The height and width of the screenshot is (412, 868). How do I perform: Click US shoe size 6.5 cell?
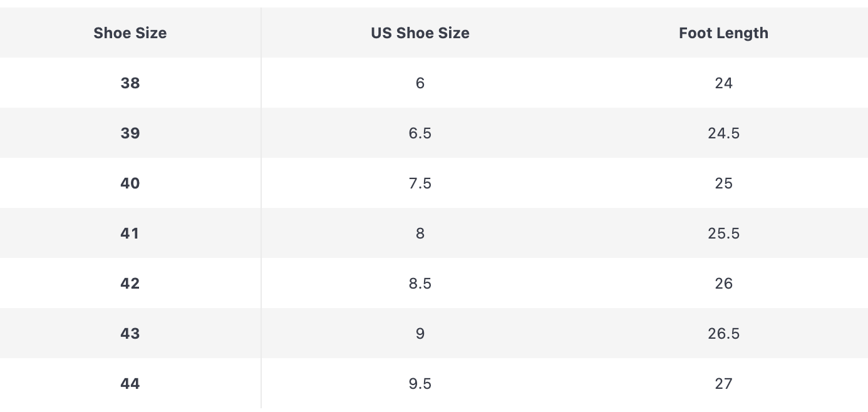[420, 133]
